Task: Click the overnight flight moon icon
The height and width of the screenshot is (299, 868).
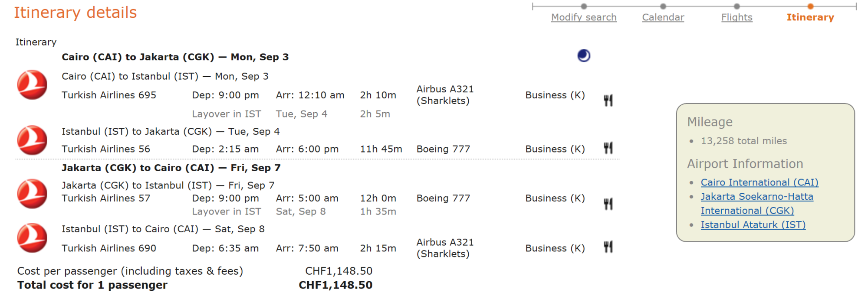Action: tap(584, 56)
